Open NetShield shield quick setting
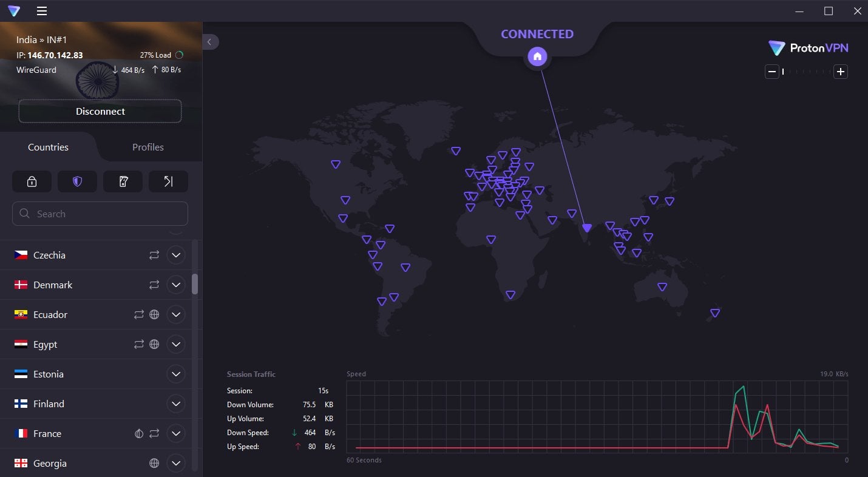 click(77, 181)
